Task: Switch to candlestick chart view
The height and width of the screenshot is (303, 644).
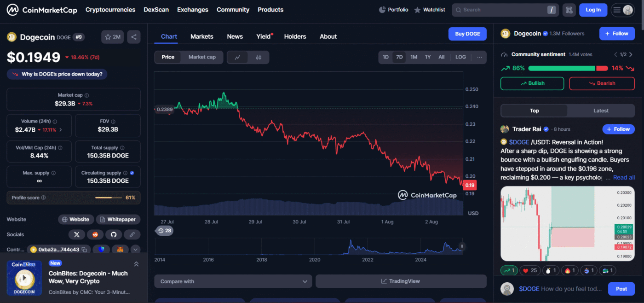Action: [x=259, y=57]
